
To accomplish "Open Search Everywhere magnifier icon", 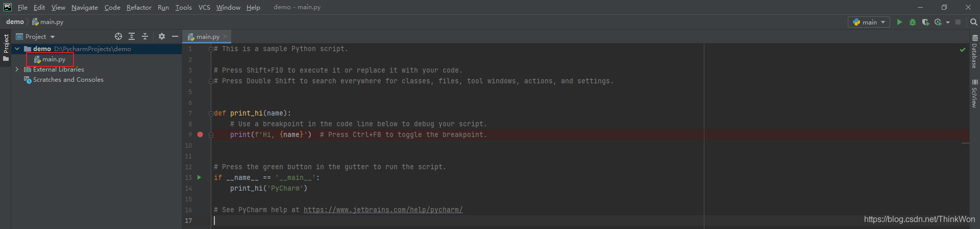I will tap(973, 22).
